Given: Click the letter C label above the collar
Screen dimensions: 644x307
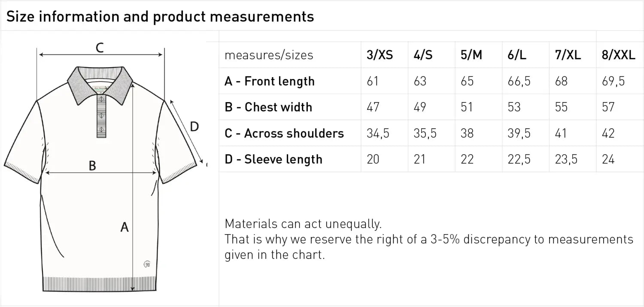Looking at the screenshot, I should click(100, 48).
